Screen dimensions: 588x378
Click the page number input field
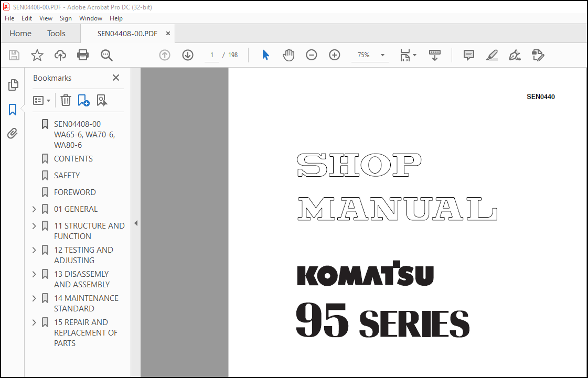(x=212, y=55)
